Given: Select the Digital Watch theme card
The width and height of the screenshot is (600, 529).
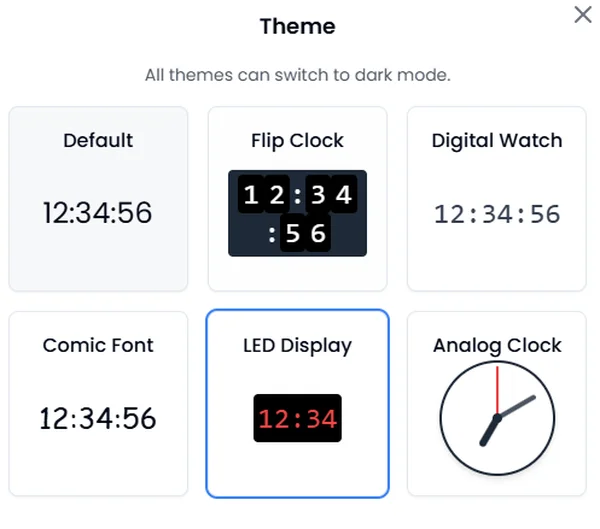Looking at the screenshot, I should click(x=497, y=199).
